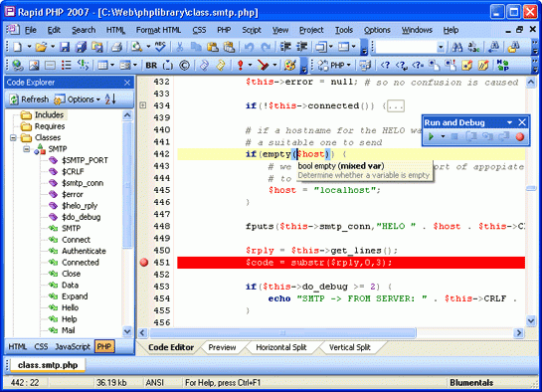Open the Format HTML menu

pos(158,30)
